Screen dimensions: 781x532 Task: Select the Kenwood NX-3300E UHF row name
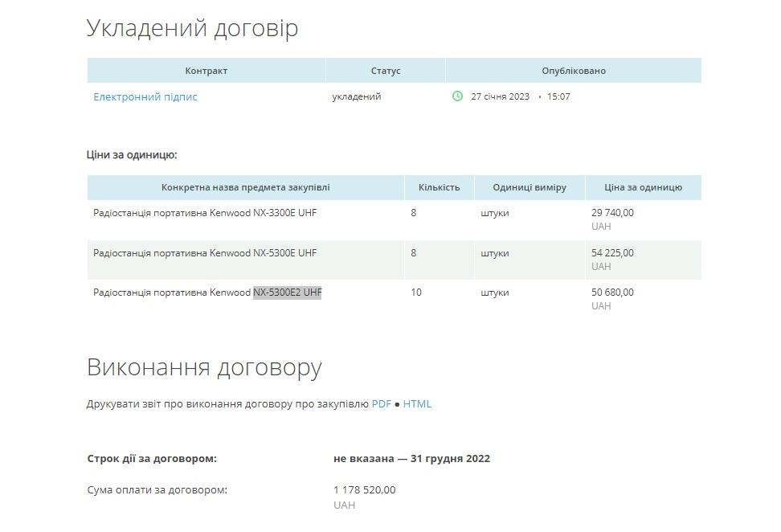(205, 213)
